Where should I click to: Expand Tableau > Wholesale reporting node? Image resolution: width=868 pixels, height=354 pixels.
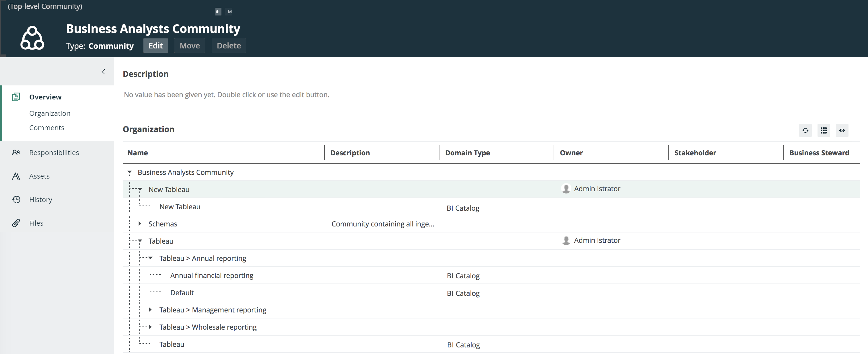click(x=150, y=327)
